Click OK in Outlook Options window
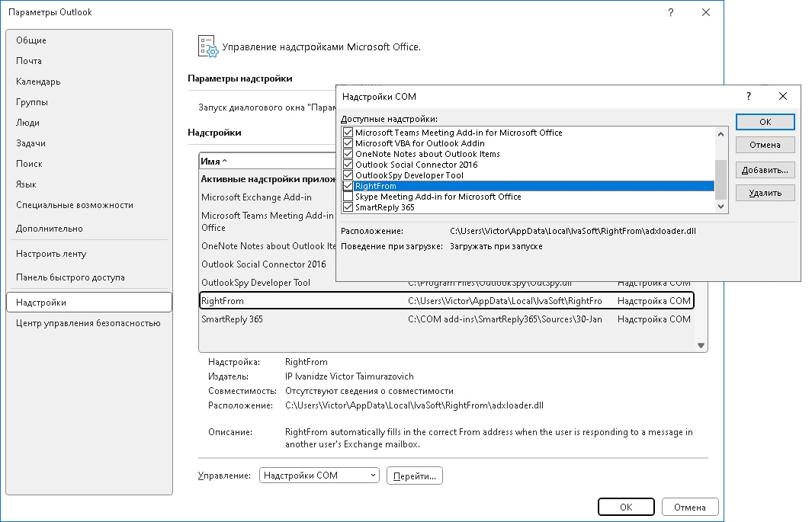Image resolution: width=812 pixels, height=522 pixels. [x=626, y=507]
